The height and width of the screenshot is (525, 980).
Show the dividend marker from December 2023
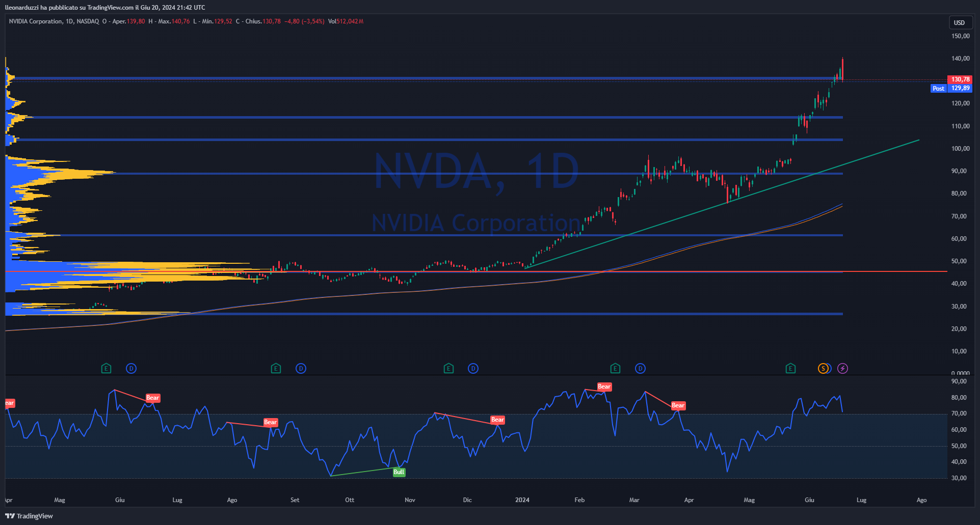(x=473, y=368)
